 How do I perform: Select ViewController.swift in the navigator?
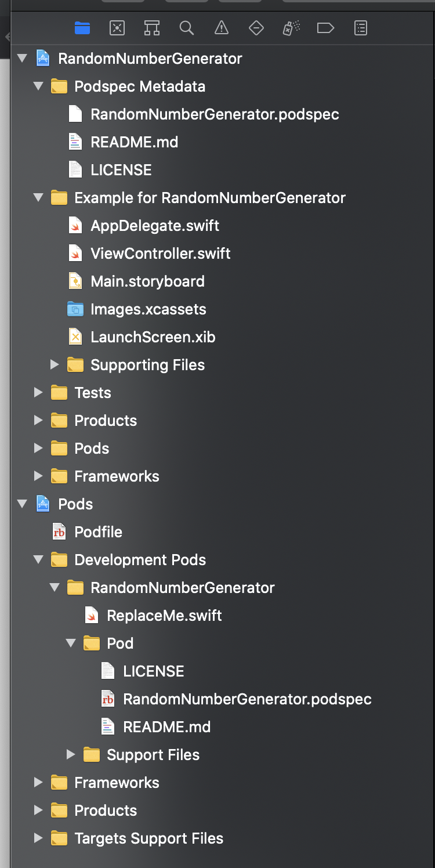point(160,254)
